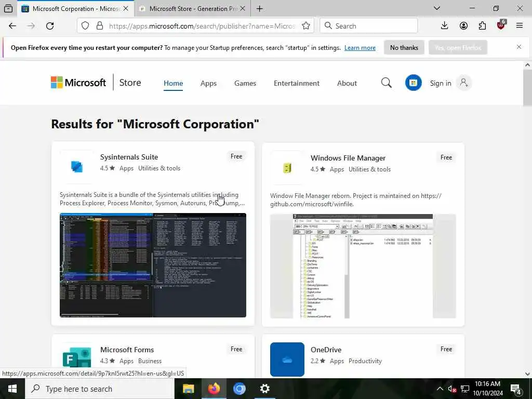Open the Games navigation item

(x=245, y=83)
